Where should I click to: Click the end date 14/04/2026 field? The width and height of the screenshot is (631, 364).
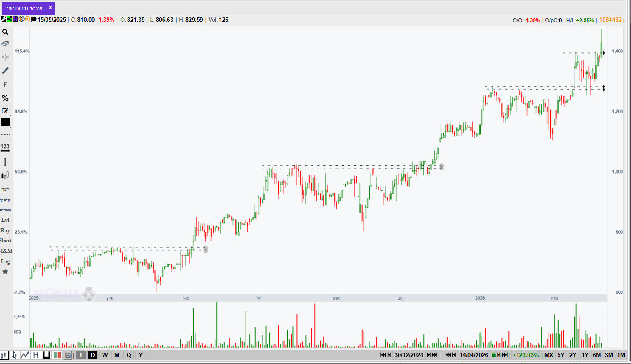(474, 355)
